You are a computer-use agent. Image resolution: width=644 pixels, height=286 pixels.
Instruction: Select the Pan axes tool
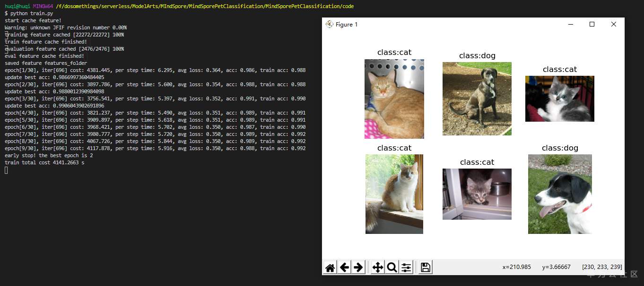(x=377, y=268)
